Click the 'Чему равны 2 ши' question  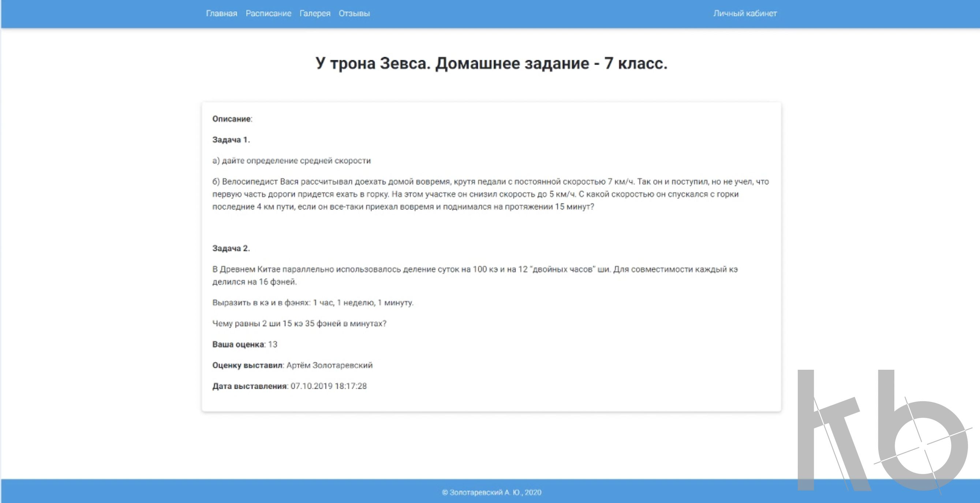click(299, 323)
